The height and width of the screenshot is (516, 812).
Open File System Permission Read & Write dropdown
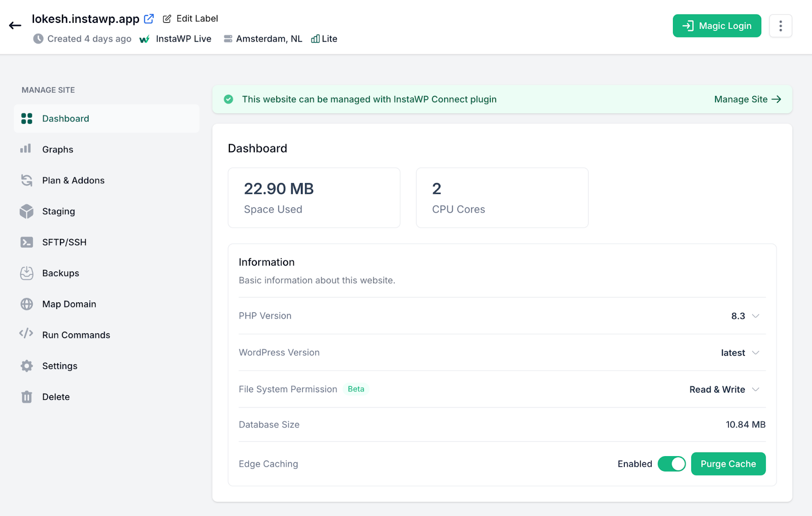724,390
